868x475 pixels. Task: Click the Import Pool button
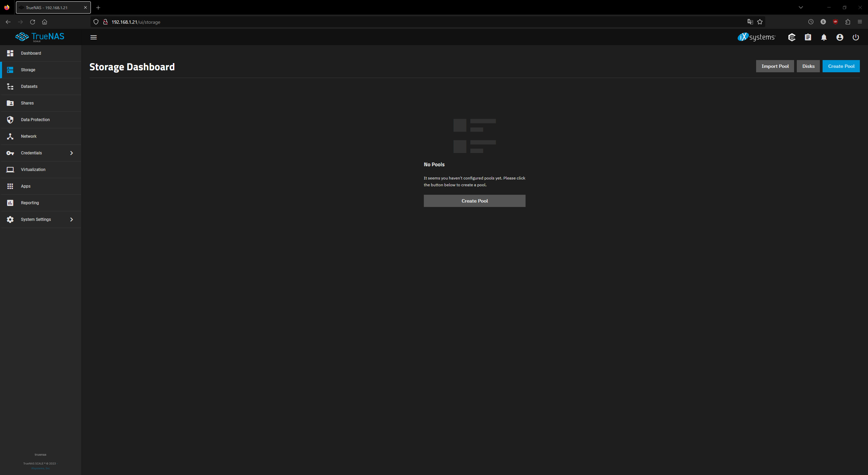pyautogui.click(x=775, y=66)
